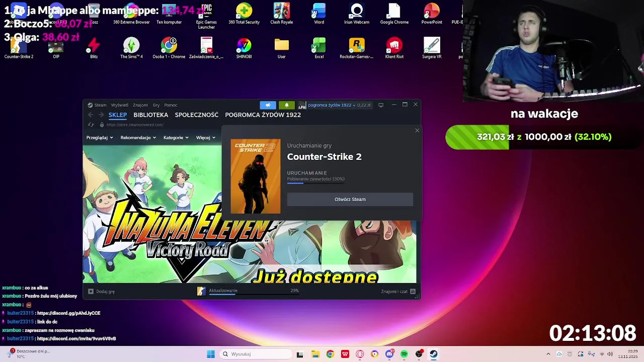Open the Steam account name dropdown
644x362 pixels.
[332, 105]
